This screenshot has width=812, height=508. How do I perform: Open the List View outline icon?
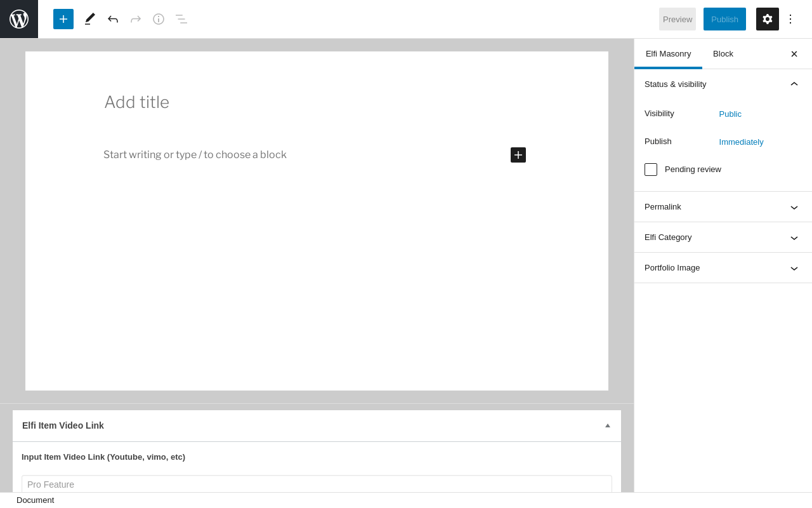(181, 19)
